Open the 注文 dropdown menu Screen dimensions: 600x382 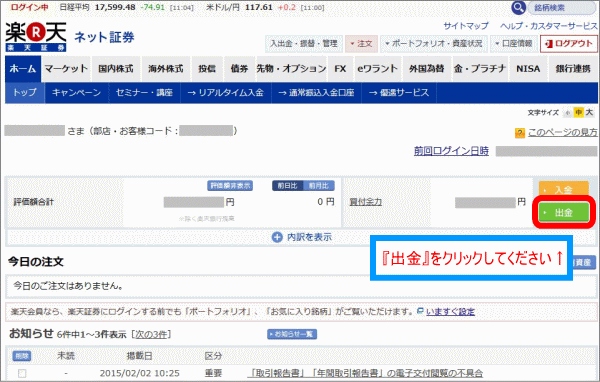(361, 44)
